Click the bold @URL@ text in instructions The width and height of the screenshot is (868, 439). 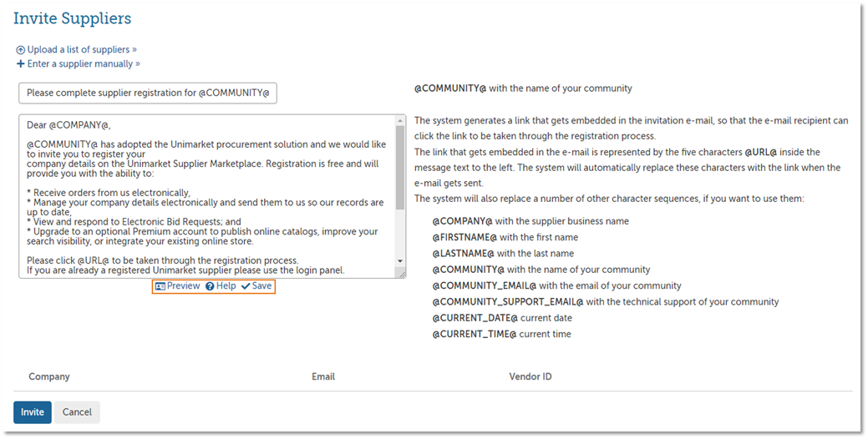click(760, 152)
